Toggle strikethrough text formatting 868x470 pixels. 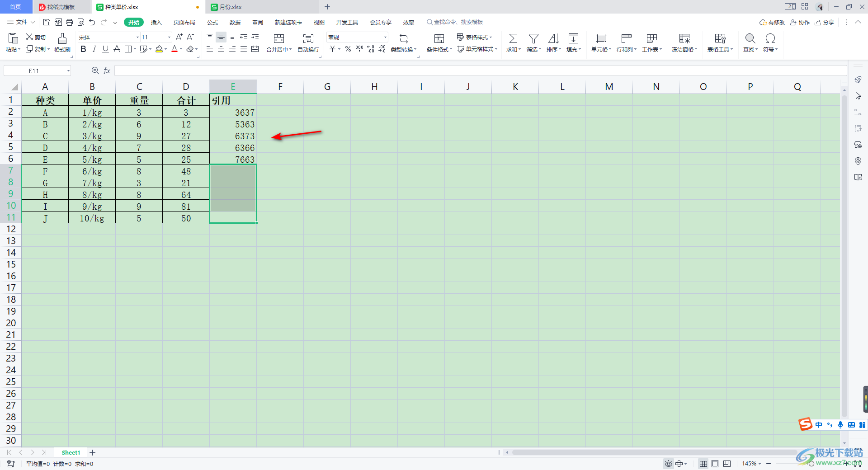(117, 49)
